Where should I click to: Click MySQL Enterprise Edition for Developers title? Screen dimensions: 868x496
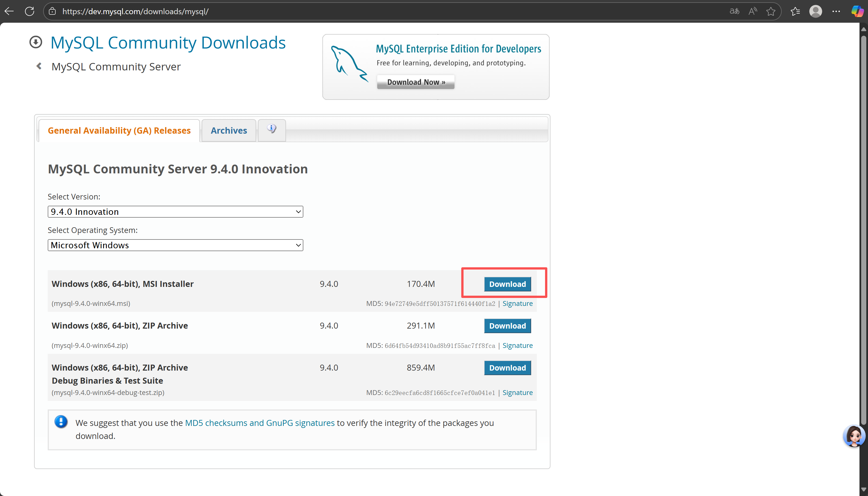(458, 49)
